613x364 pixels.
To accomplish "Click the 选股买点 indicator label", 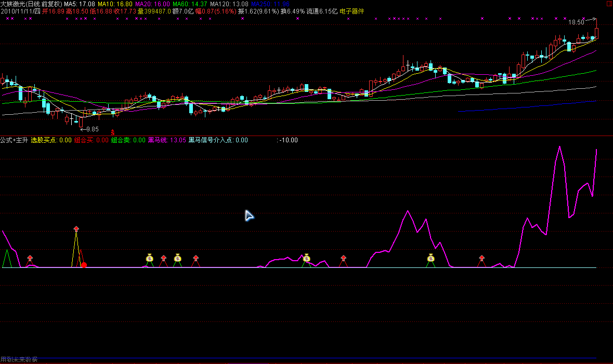I will tap(51, 140).
